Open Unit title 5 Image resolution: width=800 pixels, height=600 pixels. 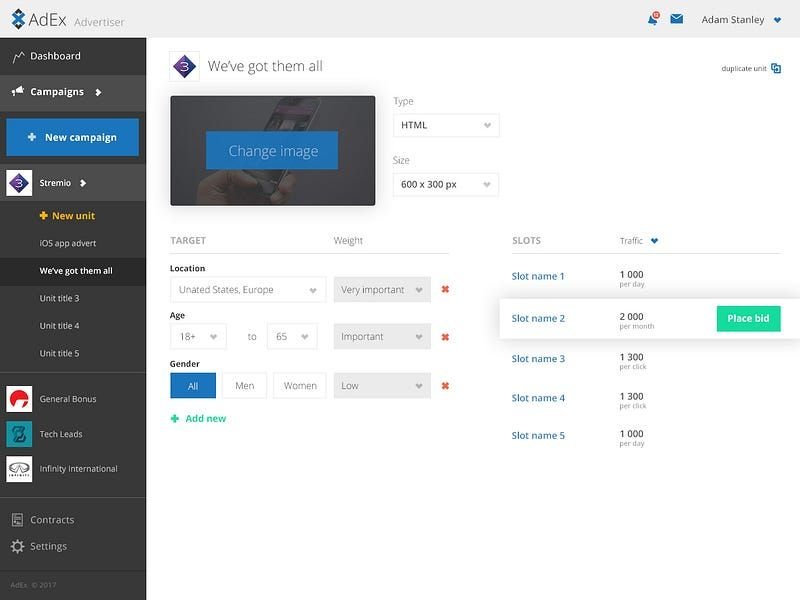(59, 354)
